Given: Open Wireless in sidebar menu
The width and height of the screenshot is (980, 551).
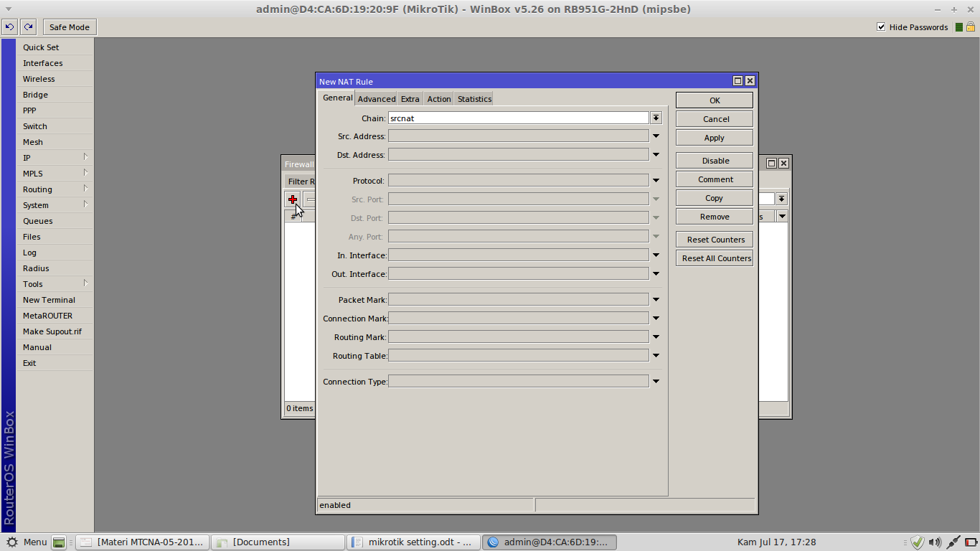Looking at the screenshot, I should pos(55,79).
